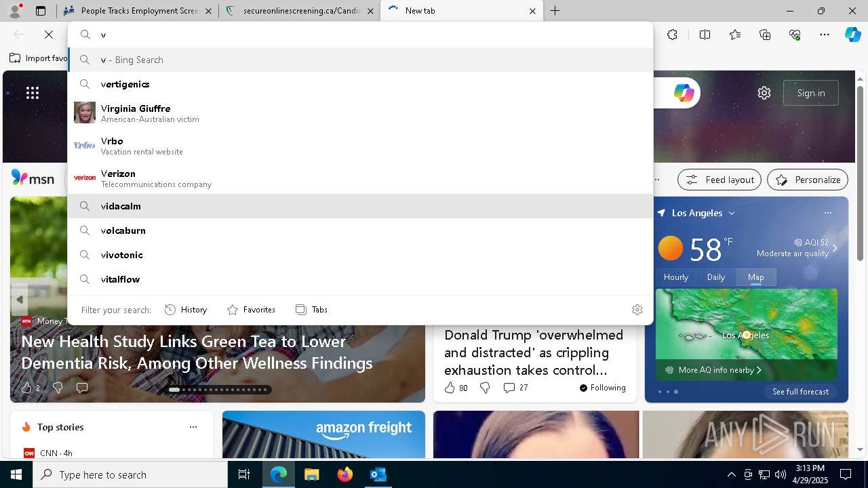Close the New tab tab
Viewport: 868px width, 488px height.
(532, 11)
